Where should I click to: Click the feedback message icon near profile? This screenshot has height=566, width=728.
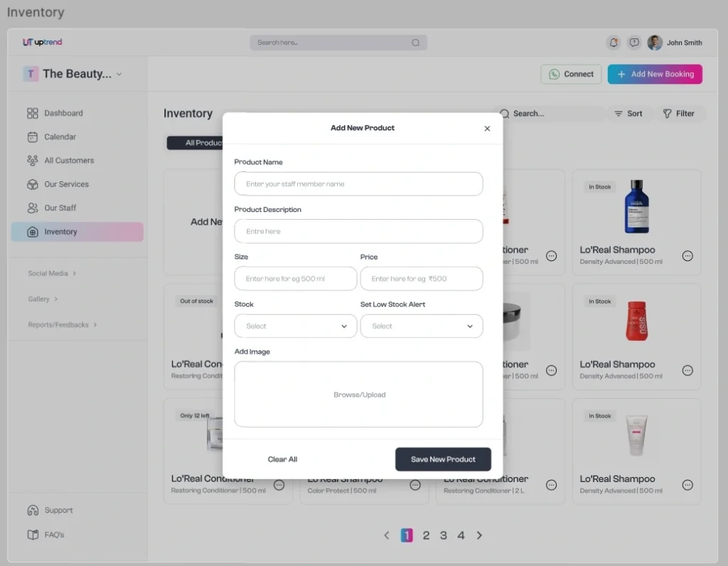pos(633,43)
